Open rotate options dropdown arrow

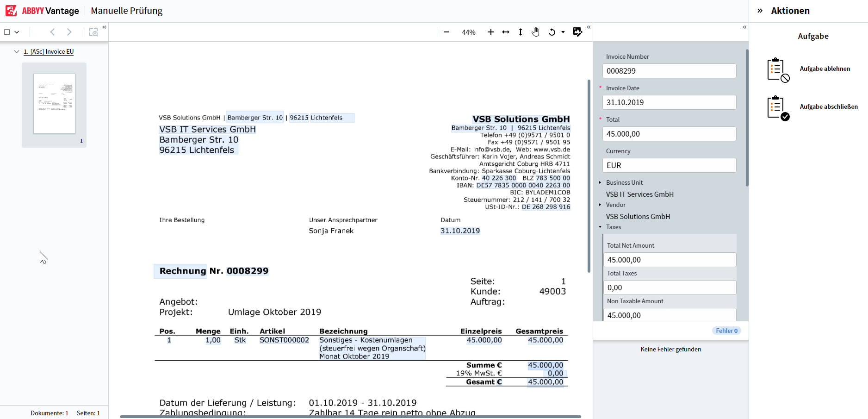[x=563, y=32]
